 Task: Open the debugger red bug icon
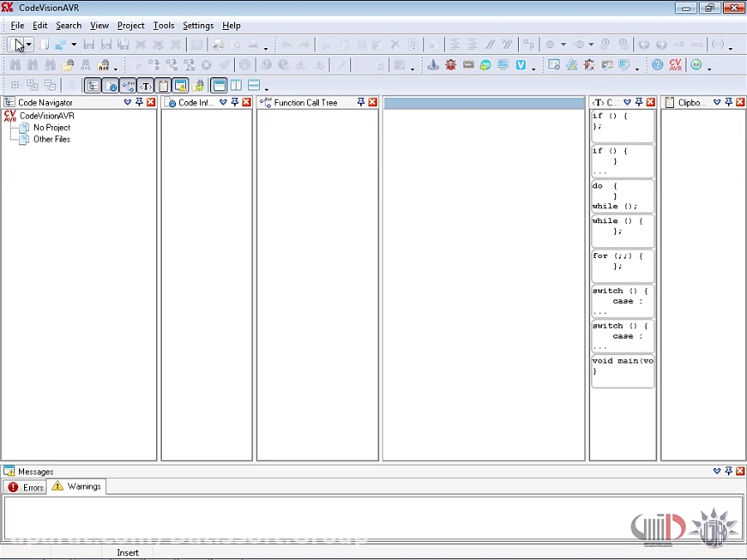tap(451, 65)
